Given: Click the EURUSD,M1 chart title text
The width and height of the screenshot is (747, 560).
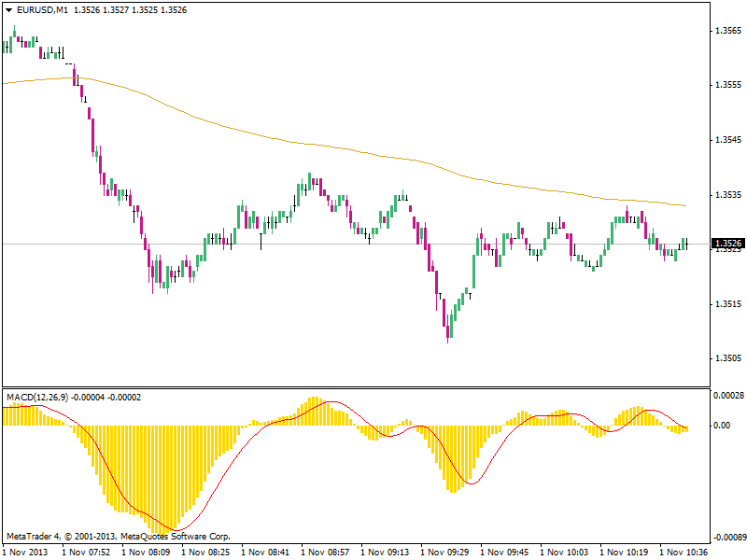Looking at the screenshot, I should 42,10.
